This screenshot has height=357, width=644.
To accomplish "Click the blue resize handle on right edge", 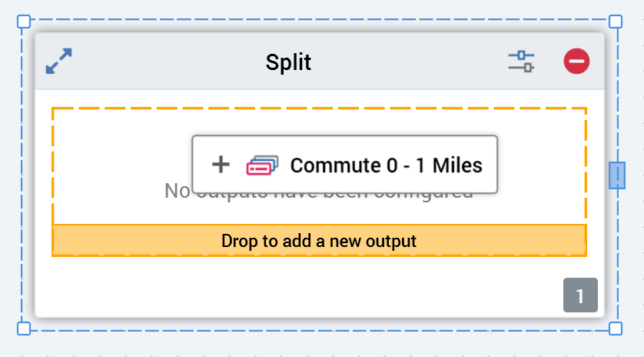I will click(616, 175).
